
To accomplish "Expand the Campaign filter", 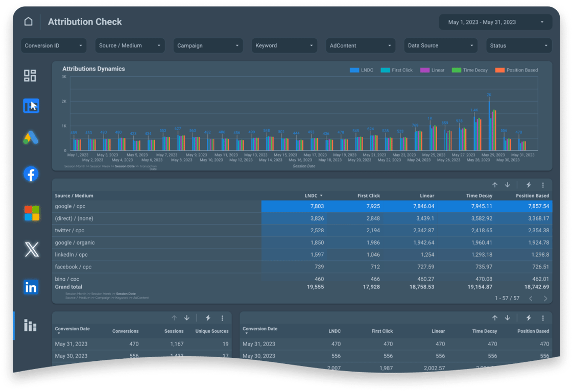I will pyautogui.click(x=208, y=45).
